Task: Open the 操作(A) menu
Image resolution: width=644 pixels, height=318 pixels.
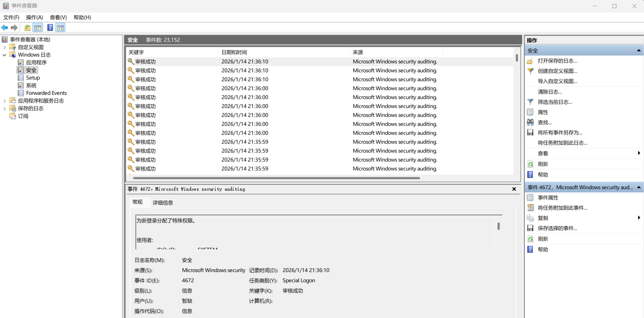Action: (34, 17)
